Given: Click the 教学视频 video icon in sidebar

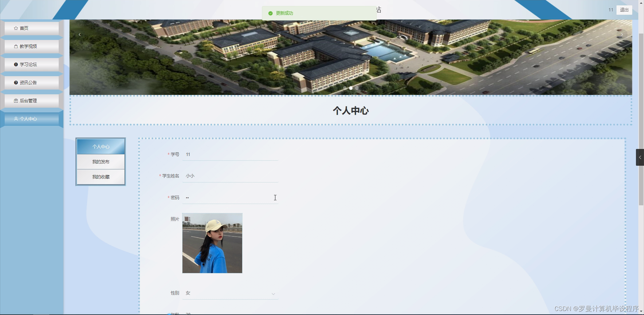Looking at the screenshot, I should (x=15, y=46).
